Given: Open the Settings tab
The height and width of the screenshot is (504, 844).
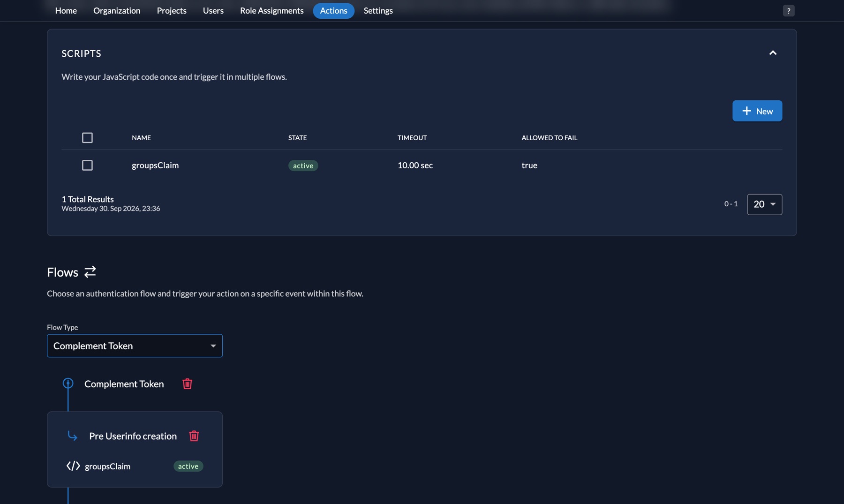Looking at the screenshot, I should click(378, 11).
